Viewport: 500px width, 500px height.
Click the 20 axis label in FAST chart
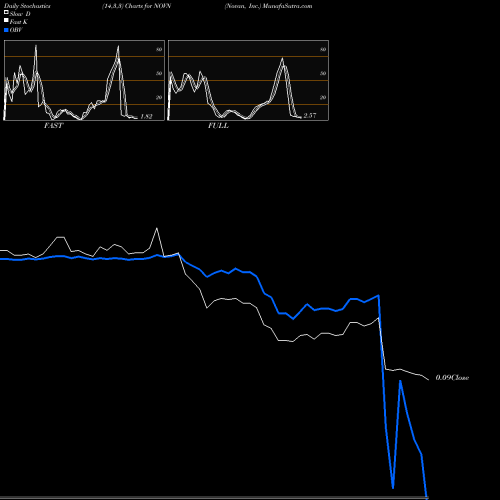(x=159, y=97)
